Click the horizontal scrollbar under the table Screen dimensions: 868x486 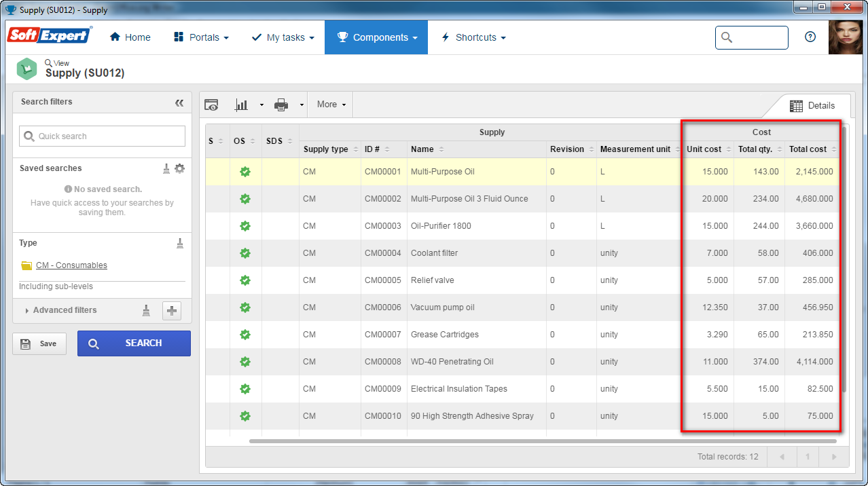(543, 441)
